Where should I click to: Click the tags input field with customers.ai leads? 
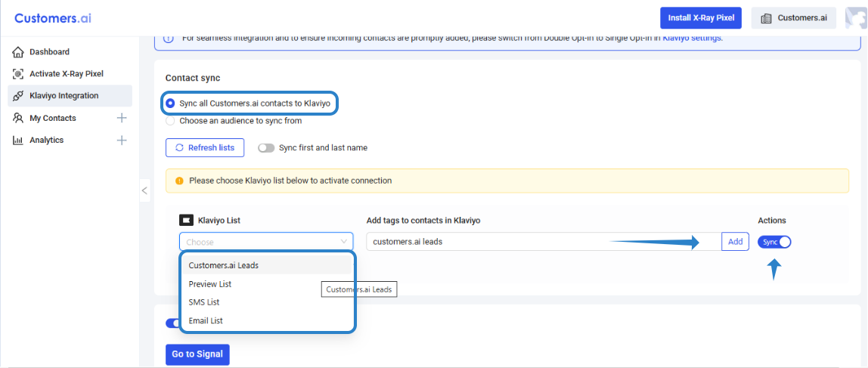[x=529, y=242]
